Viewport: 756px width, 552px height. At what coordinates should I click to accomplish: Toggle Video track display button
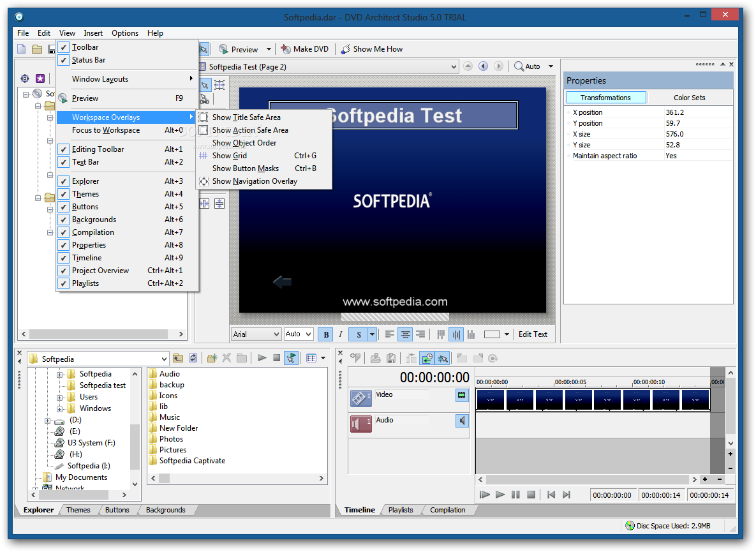(x=461, y=395)
